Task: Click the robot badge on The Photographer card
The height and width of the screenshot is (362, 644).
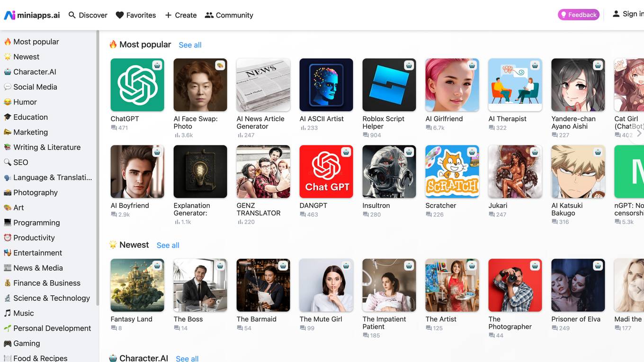Action: click(535, 266)
